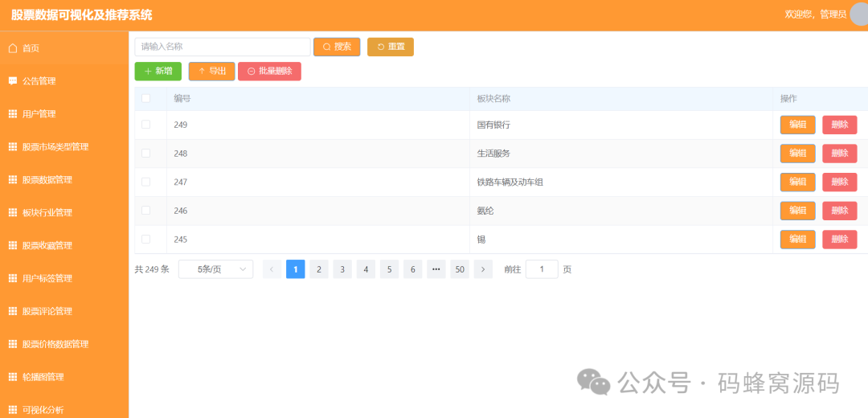Check the box for row 249

[146, 125]
